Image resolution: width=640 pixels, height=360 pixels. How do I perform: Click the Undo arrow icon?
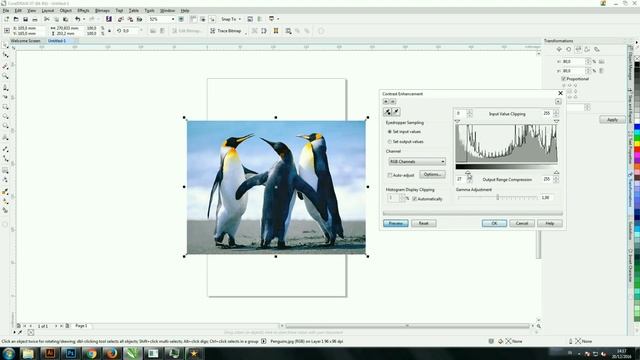[77, 19]
